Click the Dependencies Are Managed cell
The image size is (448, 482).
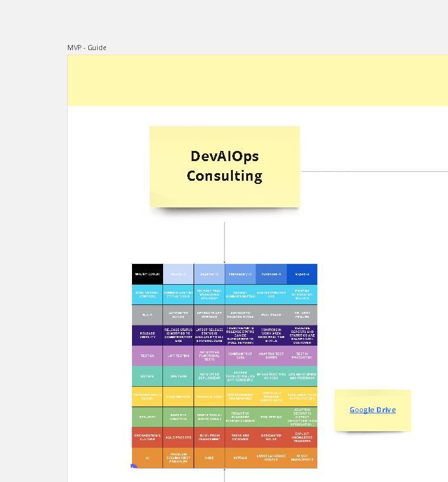pyautogui.click(x=240, y=396)
